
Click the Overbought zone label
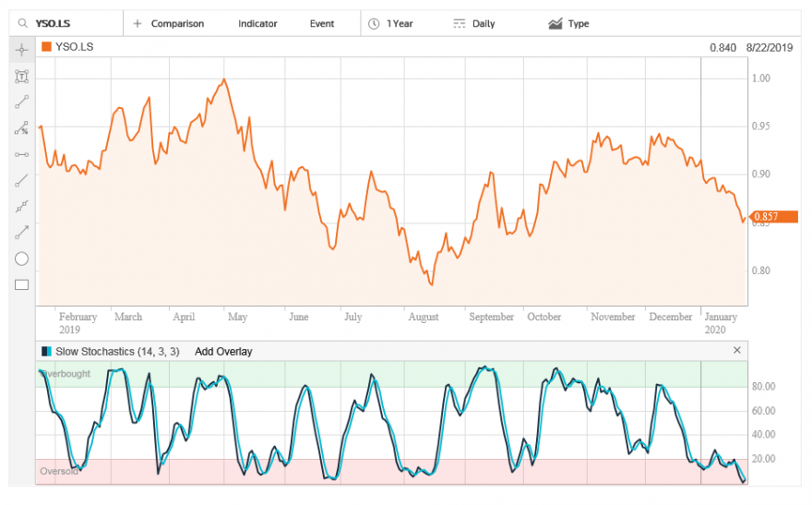pyautogui.click(x=66, y=373)
